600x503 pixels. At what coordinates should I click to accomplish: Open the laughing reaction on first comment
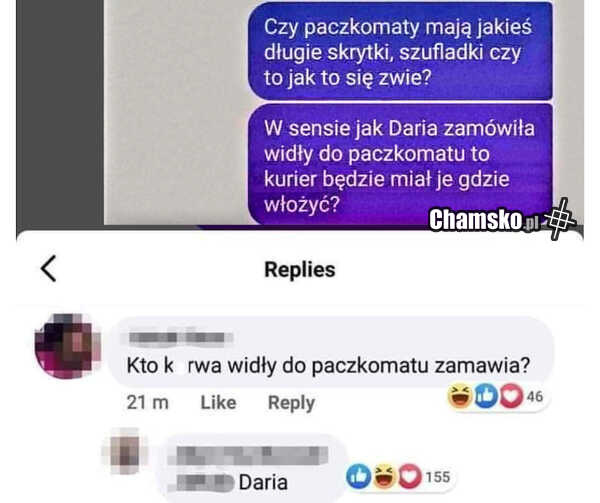(x=460, y=396)
